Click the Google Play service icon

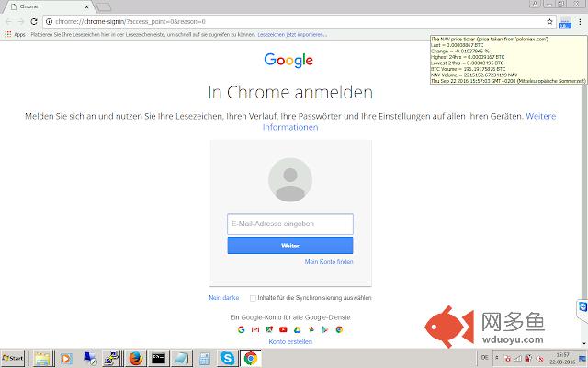(325, 329)
